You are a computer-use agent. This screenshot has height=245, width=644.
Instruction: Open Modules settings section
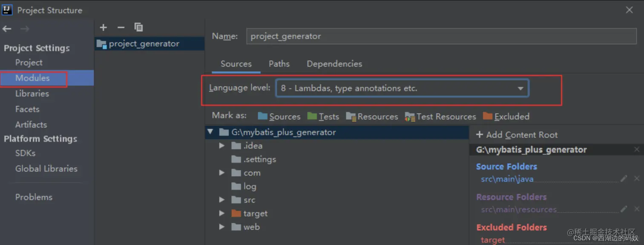tap(32, 78)
